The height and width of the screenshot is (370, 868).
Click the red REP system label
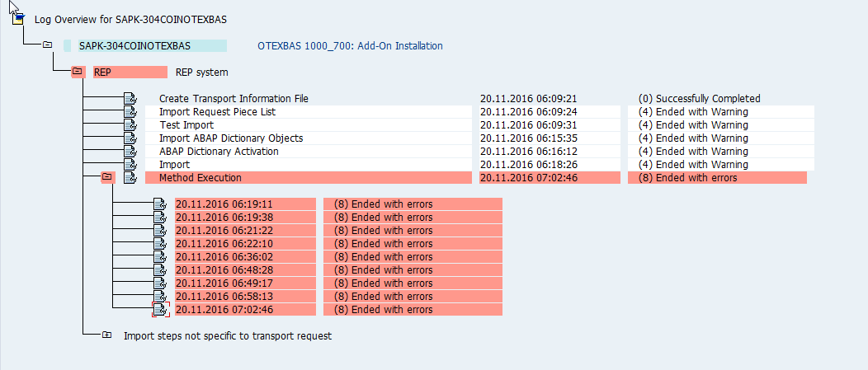coord(130,73)
